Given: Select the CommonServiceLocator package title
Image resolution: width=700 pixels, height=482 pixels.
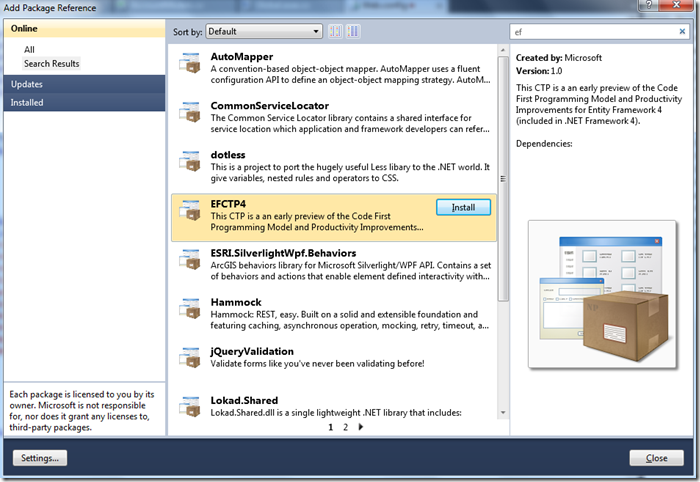Looking at the screenshot, I should 270,106.
